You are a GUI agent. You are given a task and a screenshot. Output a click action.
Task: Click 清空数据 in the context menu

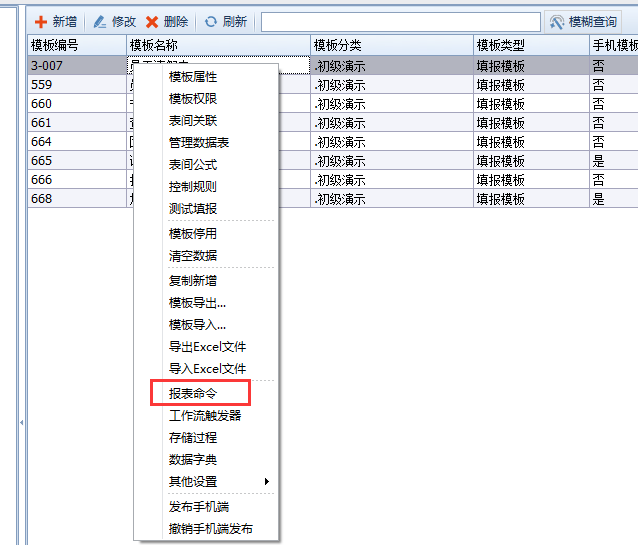[x=193, y=256]
